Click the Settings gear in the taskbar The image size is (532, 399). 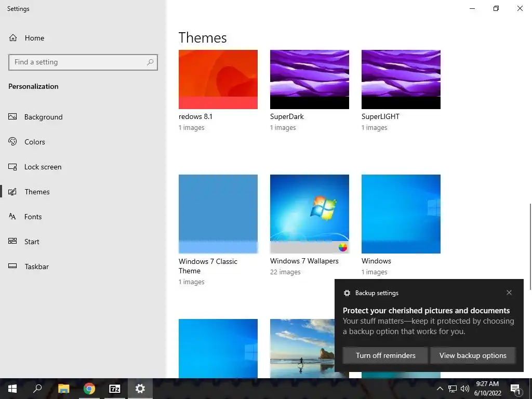pyautogui.click(x=140, y=389)
